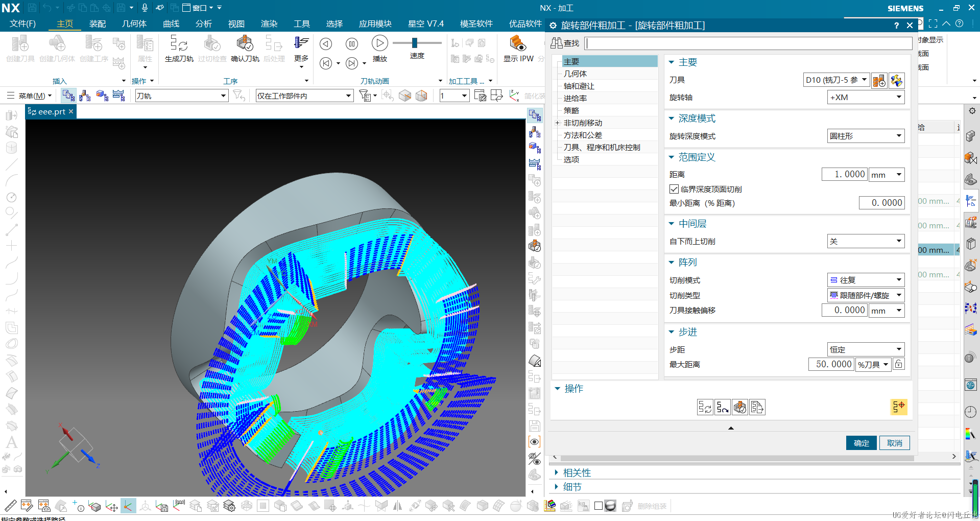This screenshot has width=980, height=521.
Task: Switch to the 装配 ribbon tab
Action: (x=98, y=23)
